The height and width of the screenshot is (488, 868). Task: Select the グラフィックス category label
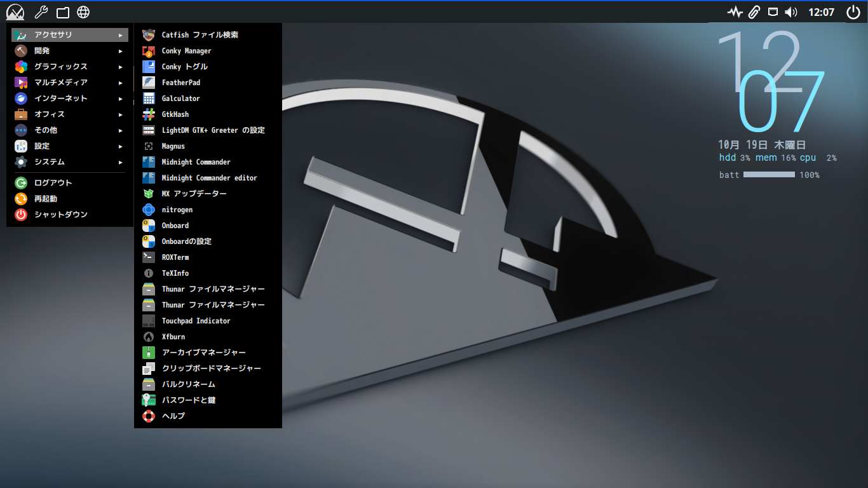61,67
